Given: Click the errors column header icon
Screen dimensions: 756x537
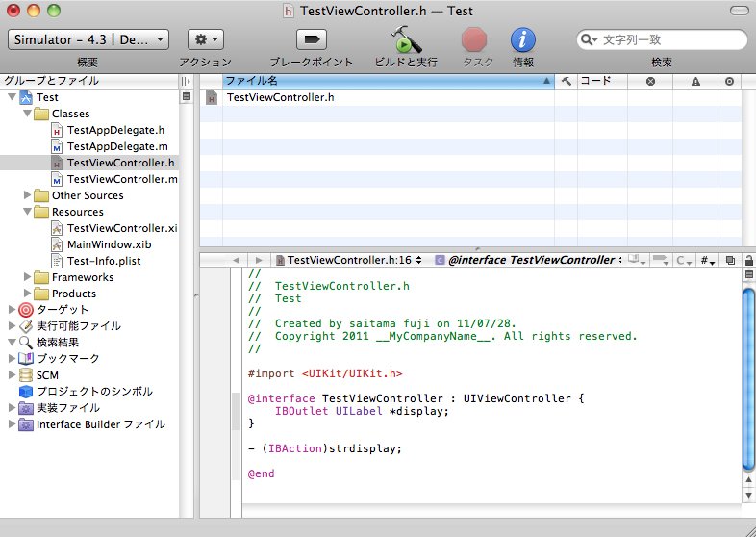Looking at the screenshot, I should click(x=650, y=81).
